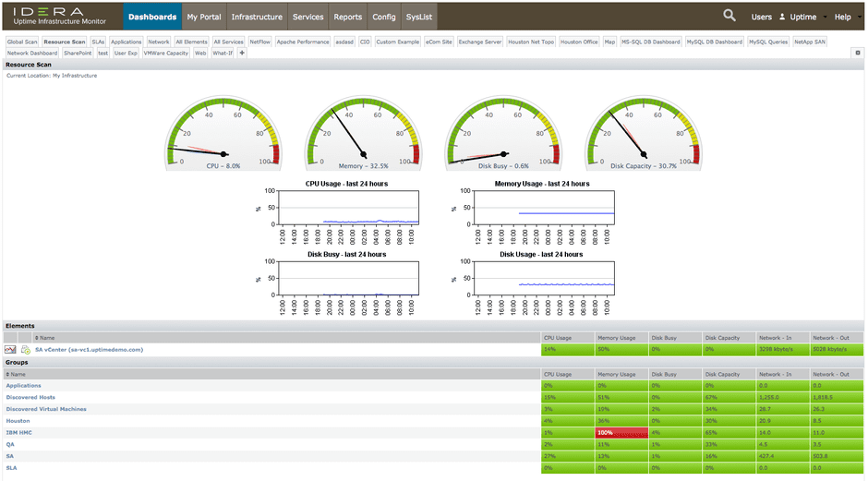868x481 pixels.
Task: Switch to the VMWare Capacity tab
Action: pyautogui.click(x=166, y=54)
